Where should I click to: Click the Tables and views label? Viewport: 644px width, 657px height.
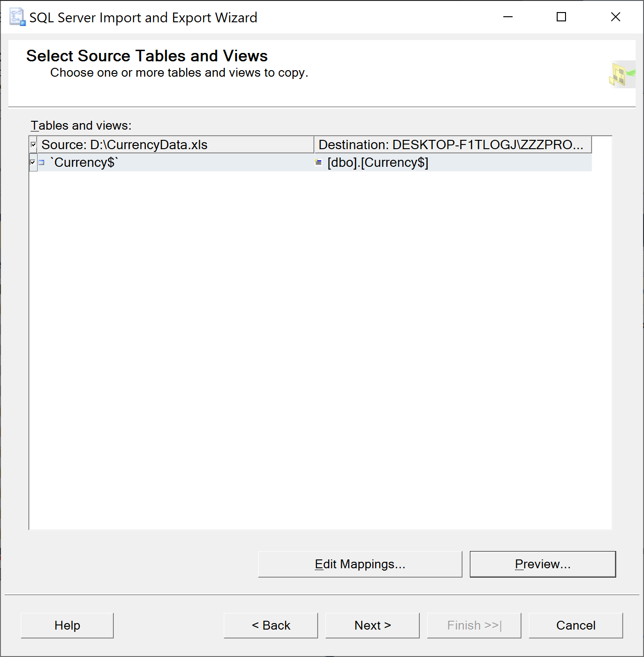pos(81,125)
